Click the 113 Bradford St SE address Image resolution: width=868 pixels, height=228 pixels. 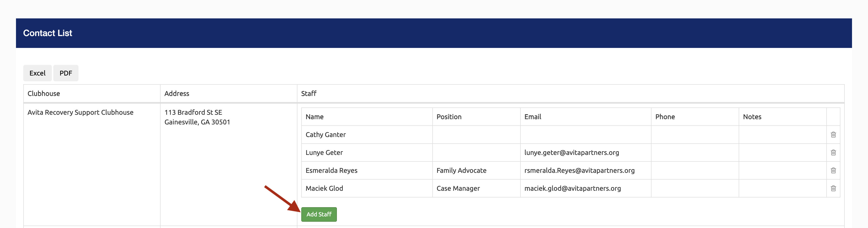click(x=193, y=113)
